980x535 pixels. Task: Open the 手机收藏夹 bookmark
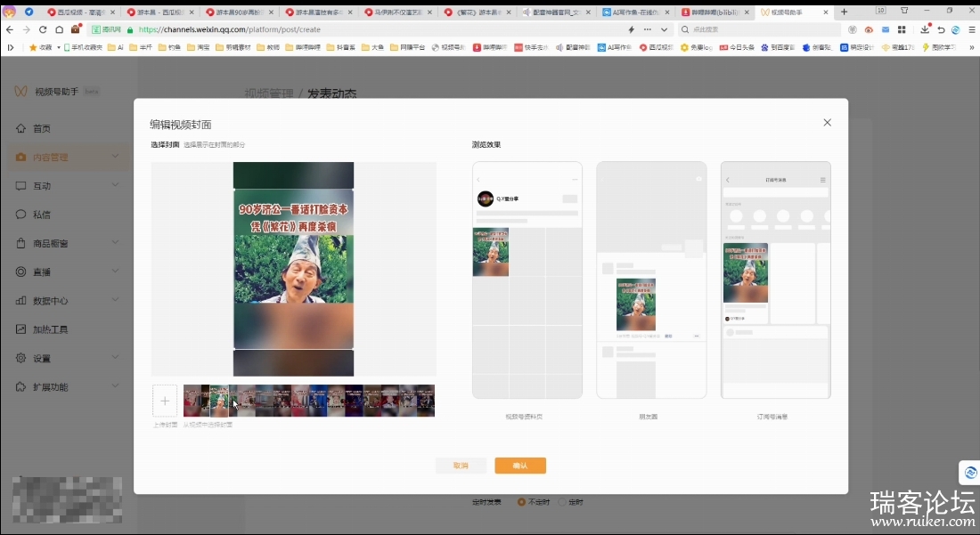pyautogui.click(x=83, y=47)
